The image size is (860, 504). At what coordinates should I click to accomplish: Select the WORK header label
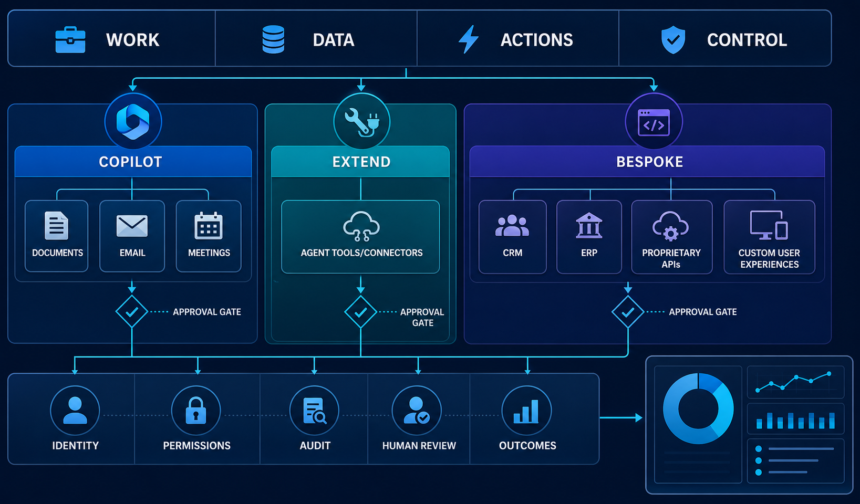pos(133,40)
